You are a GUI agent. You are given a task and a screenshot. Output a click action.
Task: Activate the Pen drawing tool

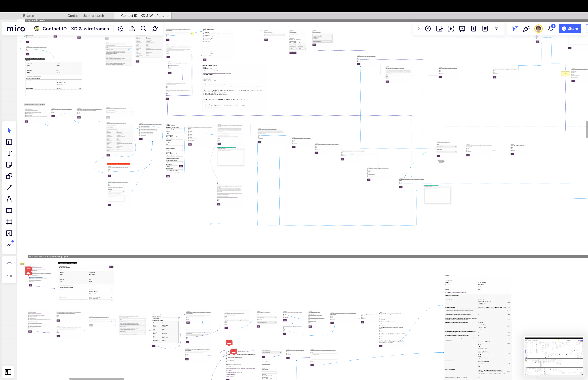coord(9,199)
